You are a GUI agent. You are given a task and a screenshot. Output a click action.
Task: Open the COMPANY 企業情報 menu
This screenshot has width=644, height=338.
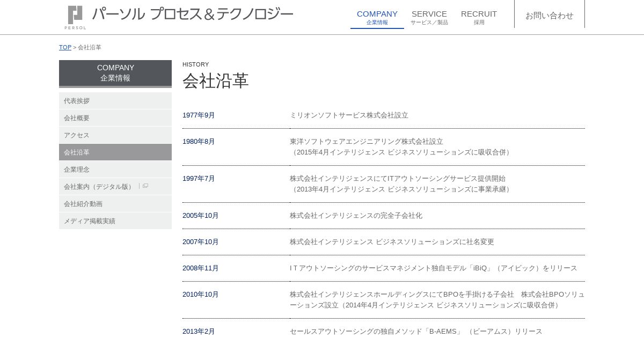coord(377,17)
